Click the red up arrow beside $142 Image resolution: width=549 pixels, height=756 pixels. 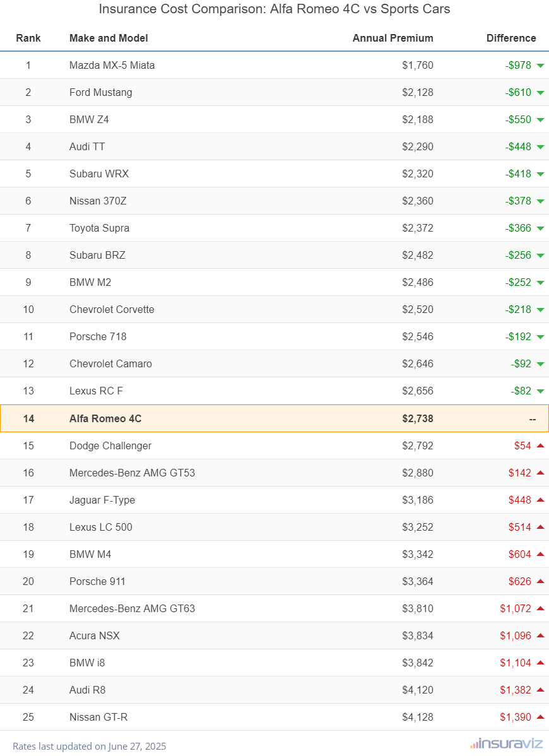tap(540, 473)
